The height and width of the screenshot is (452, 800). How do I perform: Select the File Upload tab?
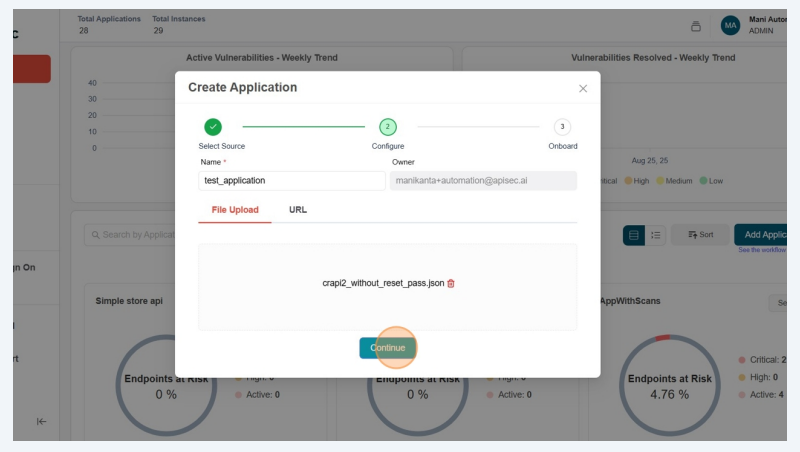235,210
